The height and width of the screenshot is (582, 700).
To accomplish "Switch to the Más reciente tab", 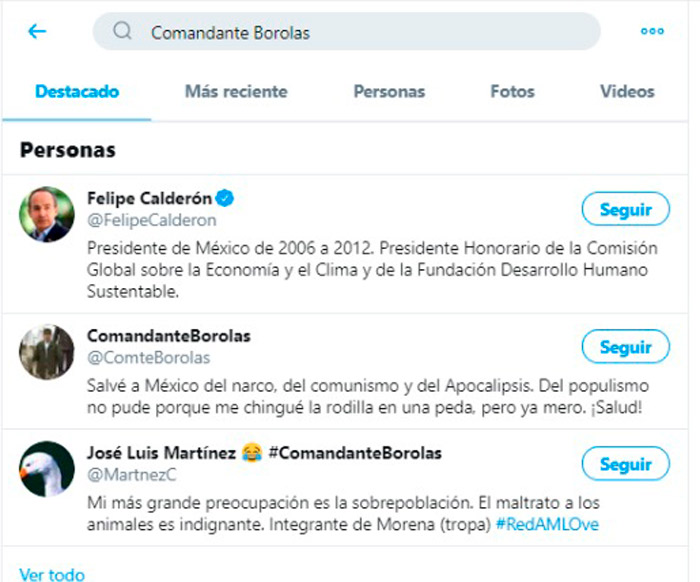I will (236, 92).
